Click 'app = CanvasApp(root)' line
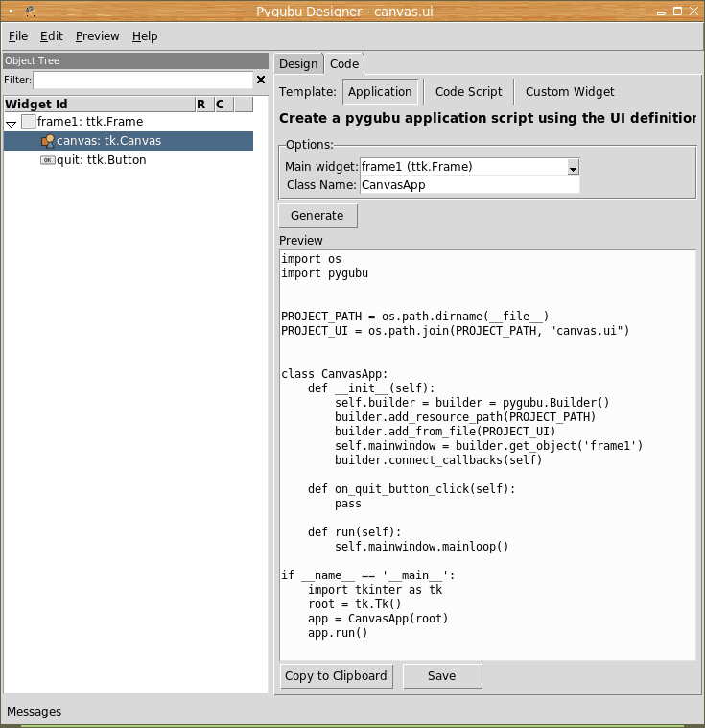Screen dimensions: 705x728 [378, 619]
